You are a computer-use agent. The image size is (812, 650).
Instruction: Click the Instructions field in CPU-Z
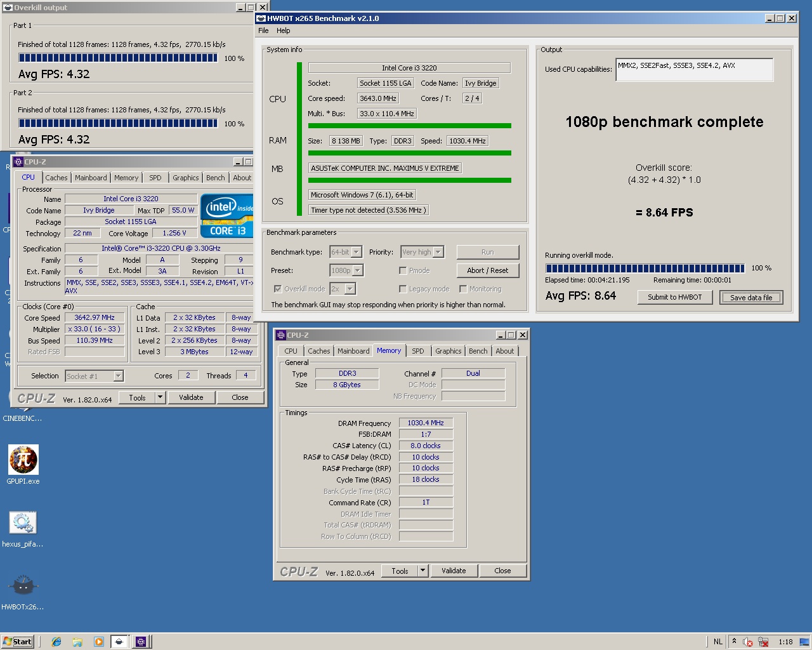(159, 287)
